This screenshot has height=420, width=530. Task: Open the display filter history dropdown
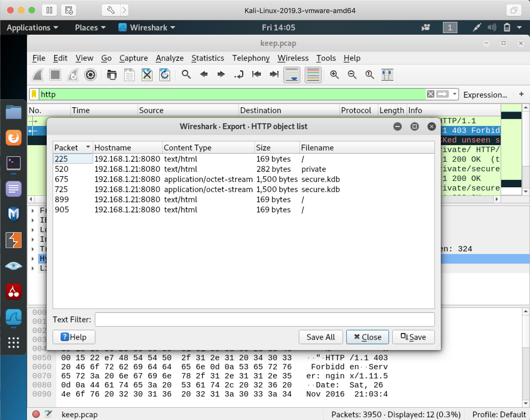pyautogui.click(x=454, y=94)
